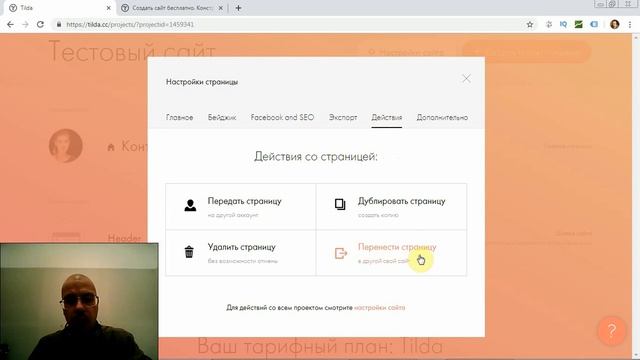This screenshot has height=360, width=640.
Task: Close the Создать сайт бесплатно tab
Action: click(220, 8)
